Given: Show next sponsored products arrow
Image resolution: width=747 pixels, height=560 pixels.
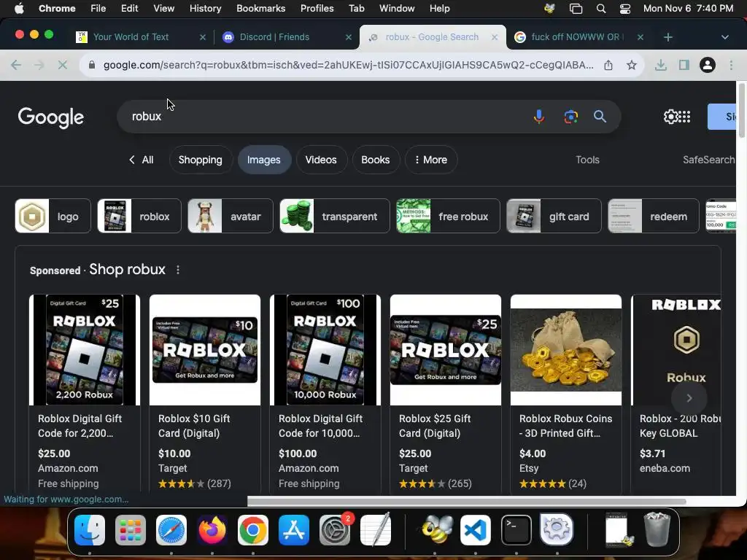Looking at the screenshot, I should coord(689,398).
